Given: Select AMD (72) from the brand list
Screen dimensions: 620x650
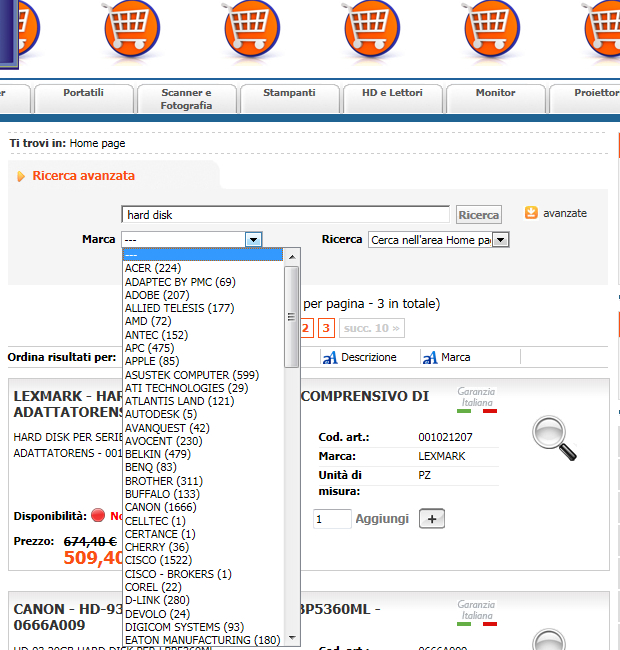Looking at the screenshot, I should tap(203, 321).
